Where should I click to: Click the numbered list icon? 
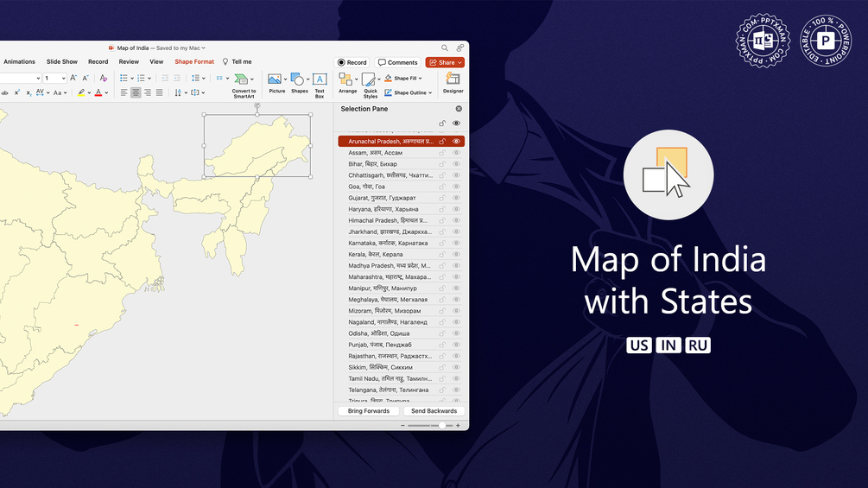tap(141, 78)
